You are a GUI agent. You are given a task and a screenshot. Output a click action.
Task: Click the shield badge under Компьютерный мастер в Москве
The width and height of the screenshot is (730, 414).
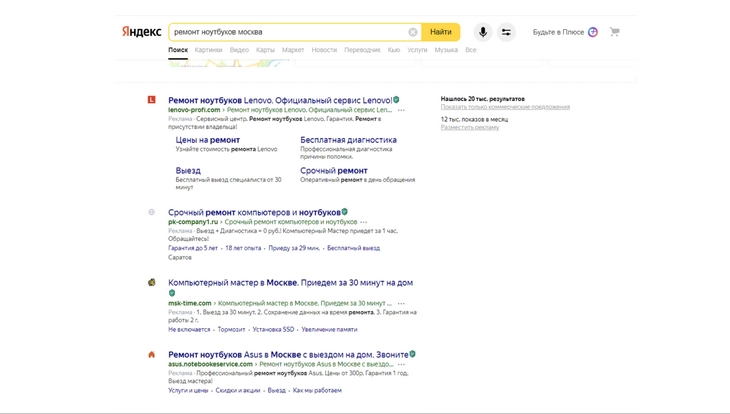(x=172, y=293)
